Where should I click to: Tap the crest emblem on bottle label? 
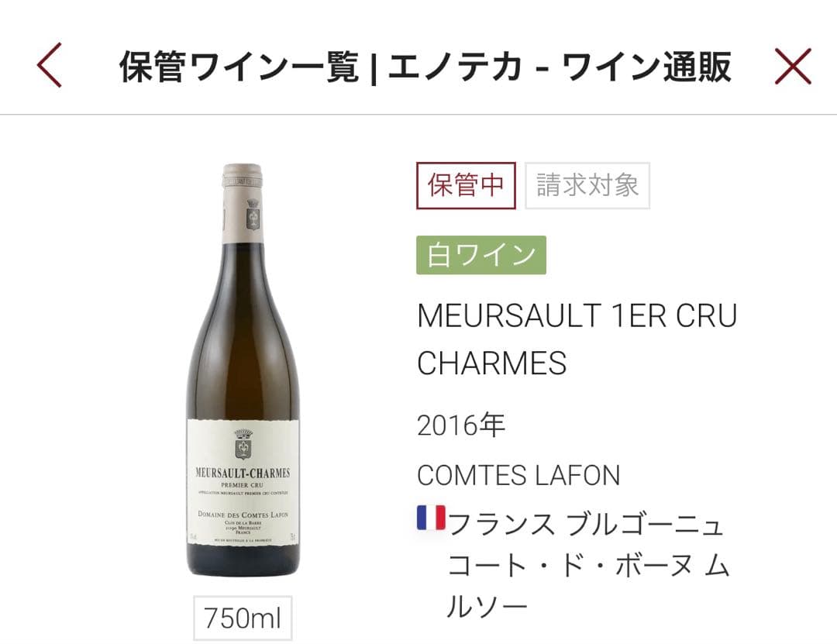pos(243,444)
